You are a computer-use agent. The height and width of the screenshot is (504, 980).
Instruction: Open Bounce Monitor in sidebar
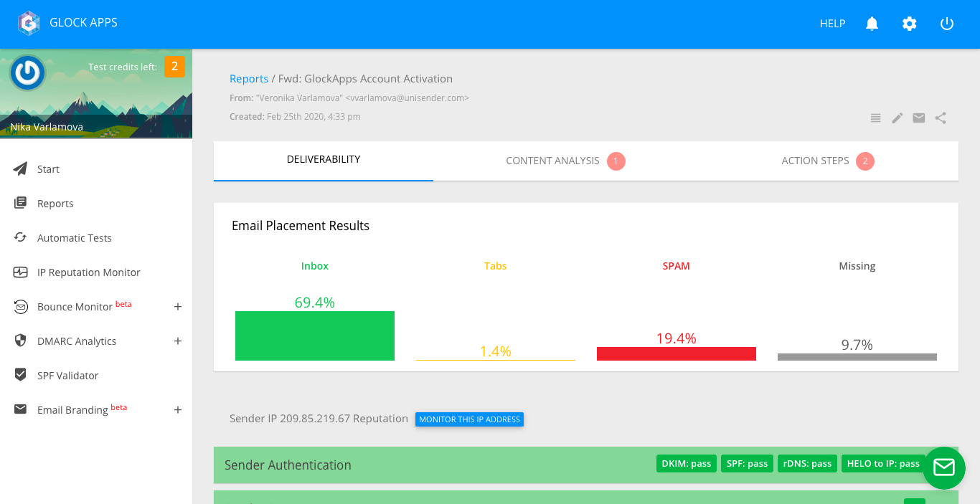[75, 307]
